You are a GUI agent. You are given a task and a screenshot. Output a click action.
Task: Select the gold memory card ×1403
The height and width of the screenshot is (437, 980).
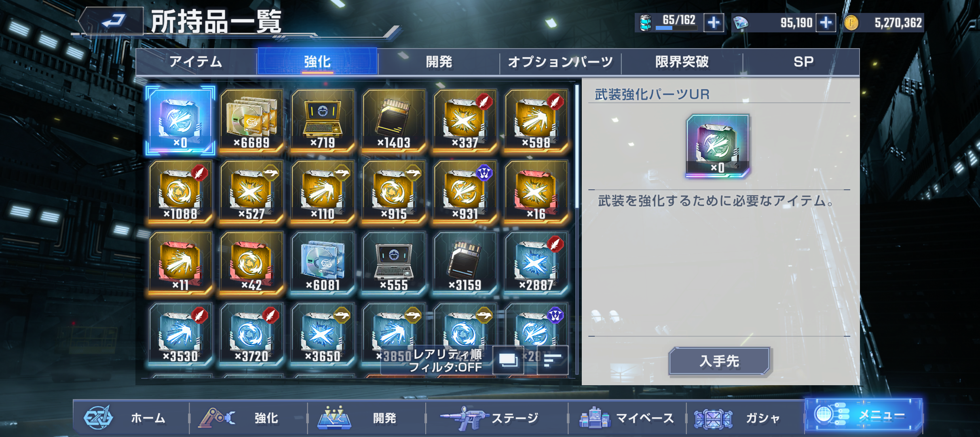pos(394,120)
